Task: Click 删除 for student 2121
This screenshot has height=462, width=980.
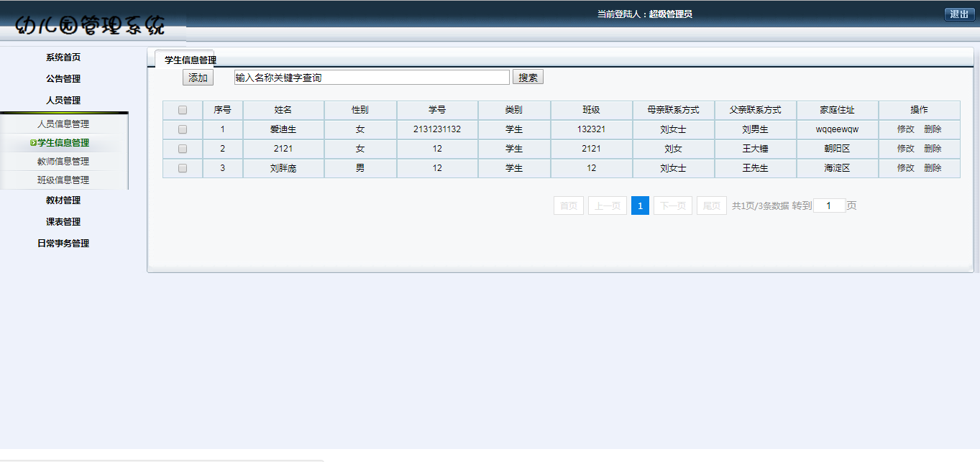Action: [933, 149]
